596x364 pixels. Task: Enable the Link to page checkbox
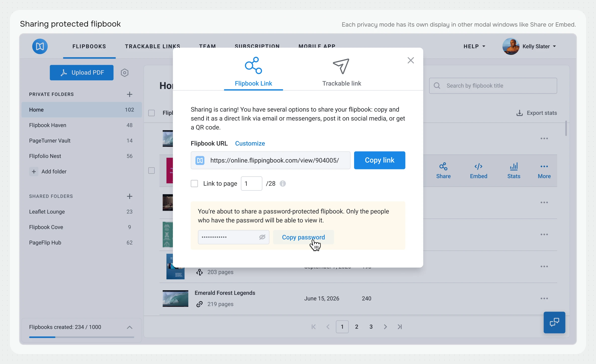tap(194, 183)
